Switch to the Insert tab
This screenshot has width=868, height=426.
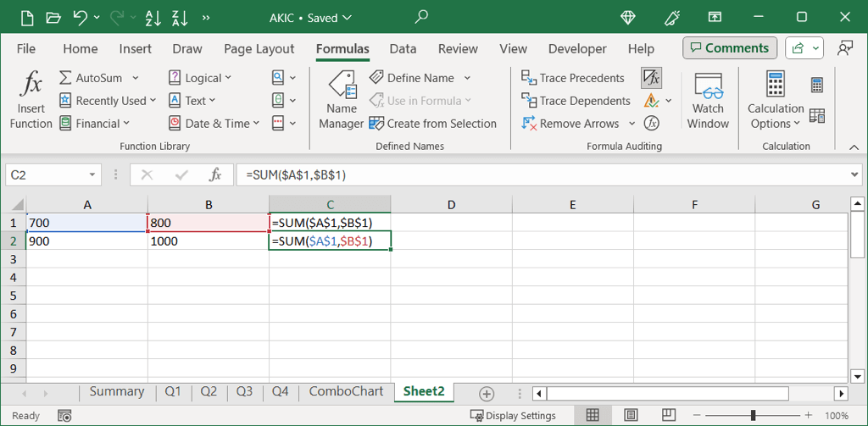point(135,48)
